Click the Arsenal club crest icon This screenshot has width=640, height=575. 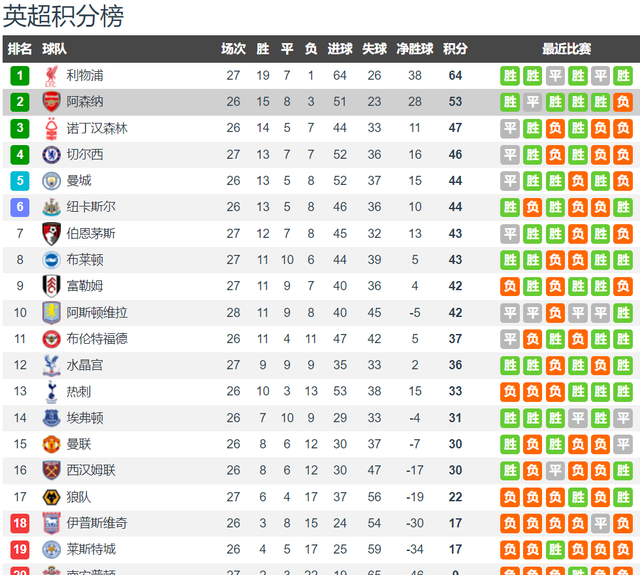point(51,102)
